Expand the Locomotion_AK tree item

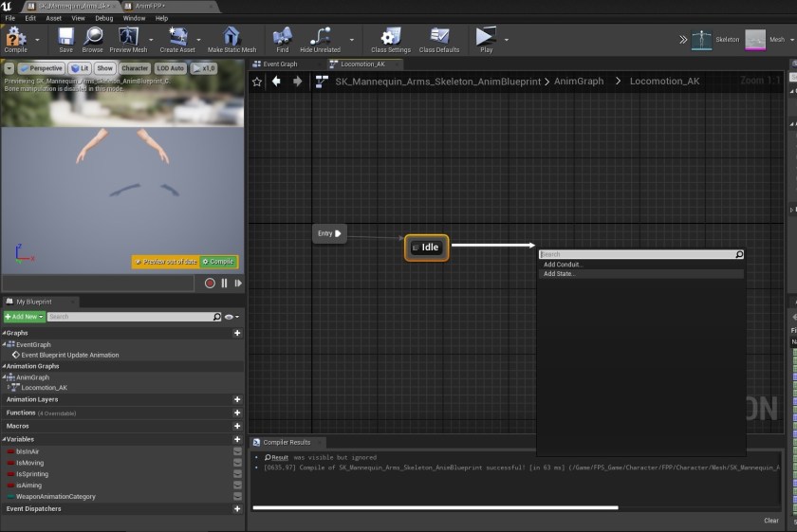[9, 388]
